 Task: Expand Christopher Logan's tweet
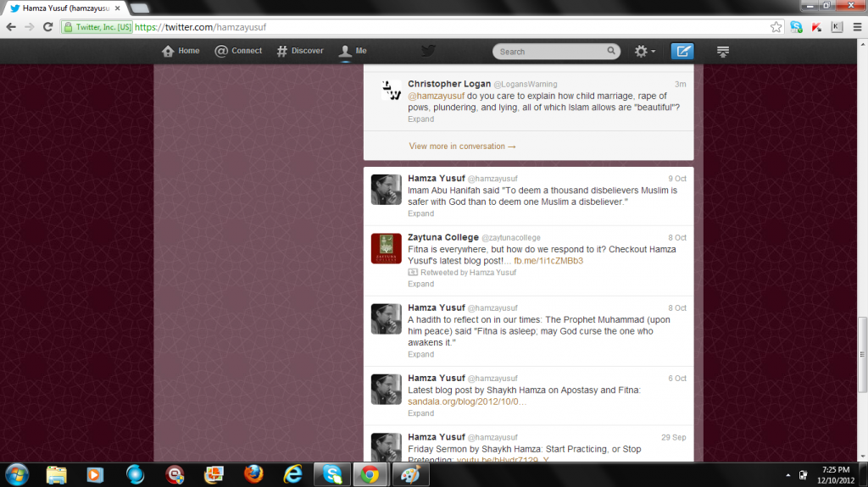[x=420, y=119]
